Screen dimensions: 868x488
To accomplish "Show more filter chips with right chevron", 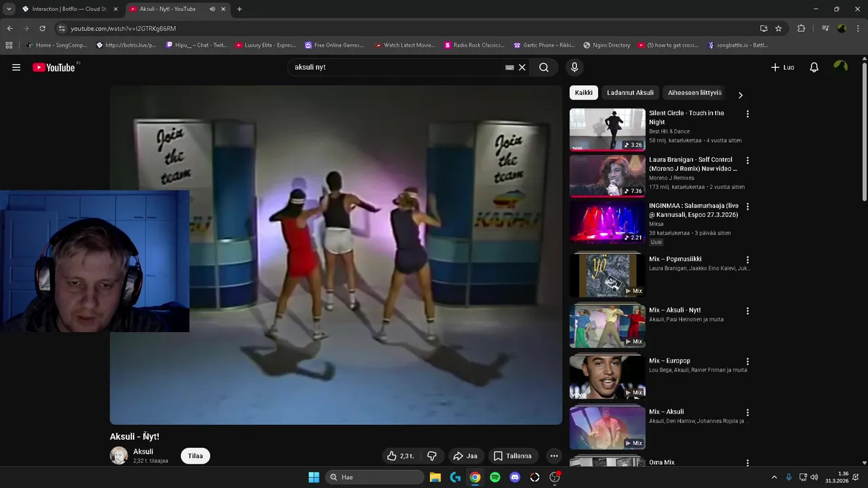I will (x=741, y=95).
